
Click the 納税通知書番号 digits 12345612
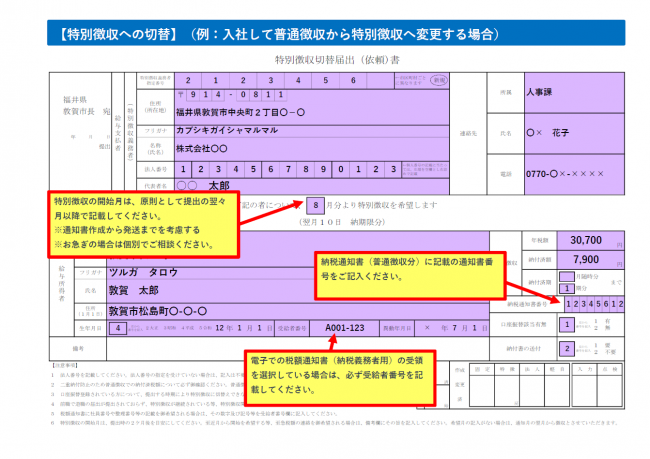coord(594,304)
